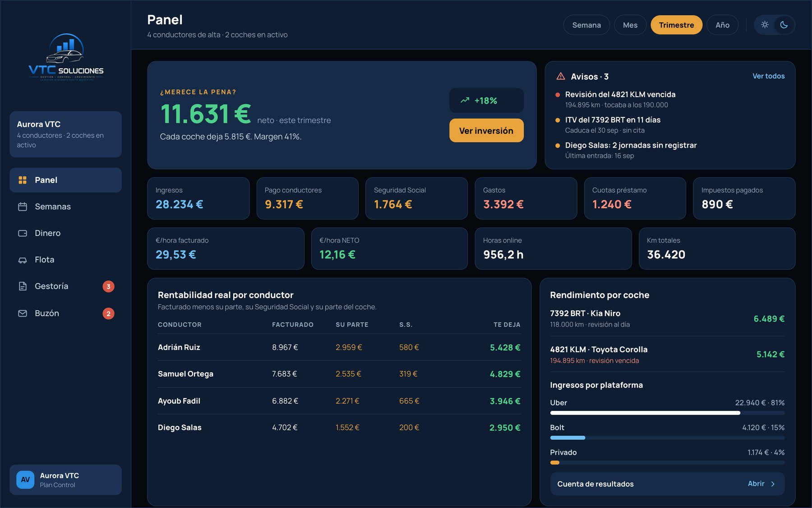The height and width of the screenshot is (508, 812).
Task: Open the Aurora VTC company card
Action: click(x=65, y=134)
